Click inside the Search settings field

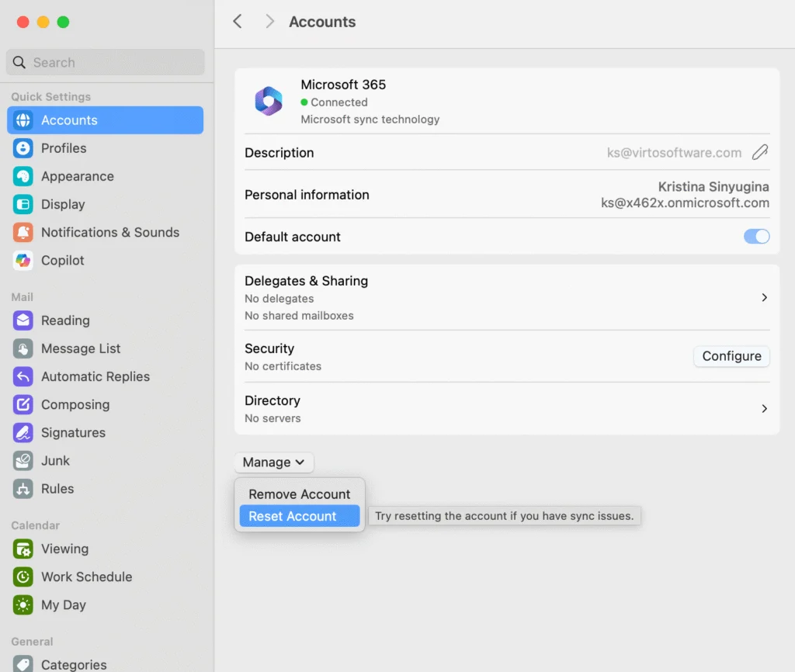point(106,62)
